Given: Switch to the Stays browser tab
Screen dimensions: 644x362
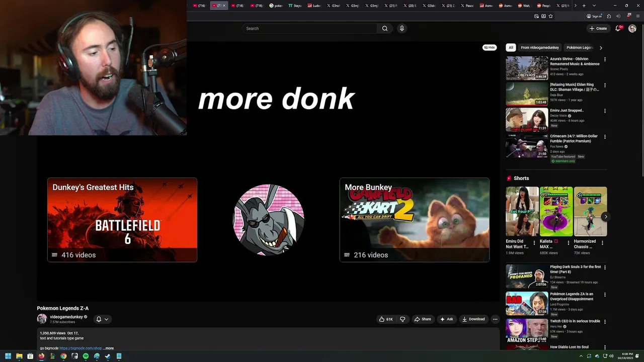Looking at the screenshot, I should (295, 6).
